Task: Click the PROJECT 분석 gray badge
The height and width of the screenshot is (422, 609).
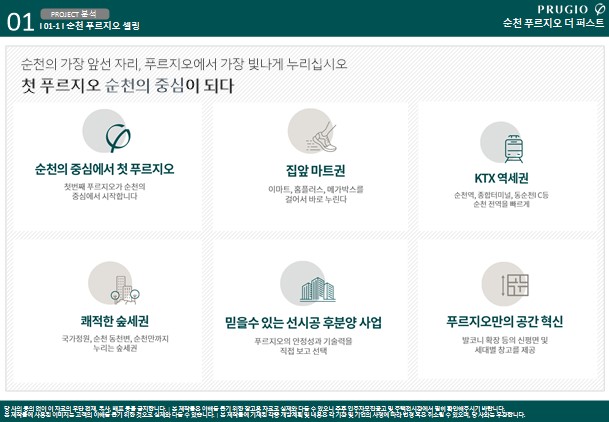Action: click(x=75, y=14)
